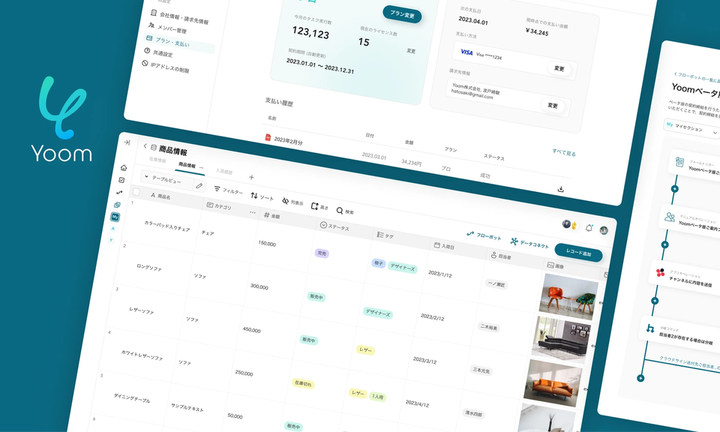Open 共通設定 in the settings menu

pyautogui.click(x=158, y=53)
